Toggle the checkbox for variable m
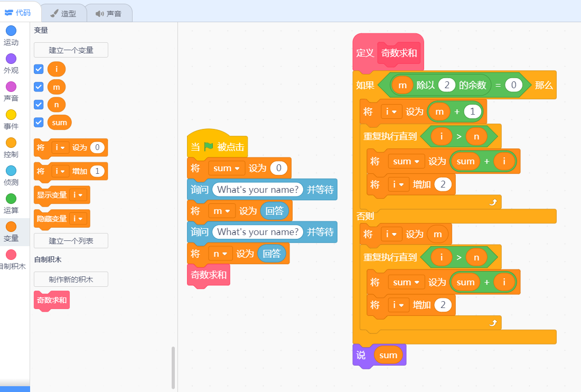 (x=39, y=87)
